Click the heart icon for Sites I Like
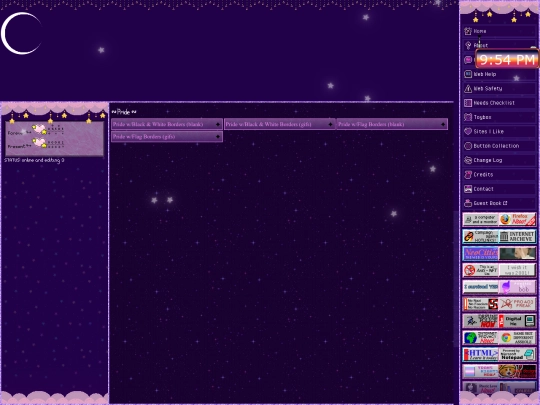The width and height of the screenshot is (540, 405). click(x=468, y=132)
